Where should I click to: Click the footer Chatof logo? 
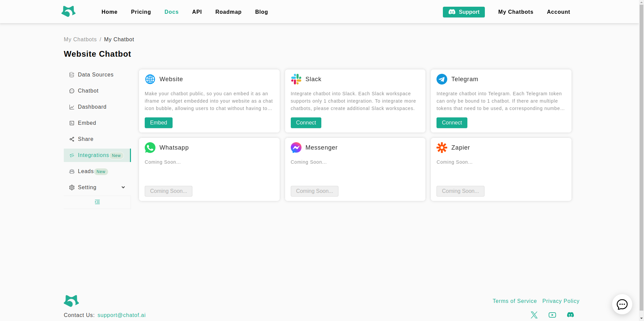pyautogui.click(x=71, y=301)
